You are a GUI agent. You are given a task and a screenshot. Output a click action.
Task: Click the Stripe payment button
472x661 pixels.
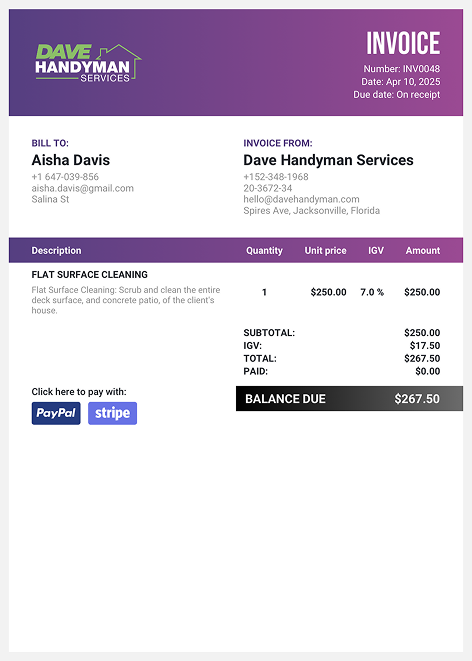(113, 413)
